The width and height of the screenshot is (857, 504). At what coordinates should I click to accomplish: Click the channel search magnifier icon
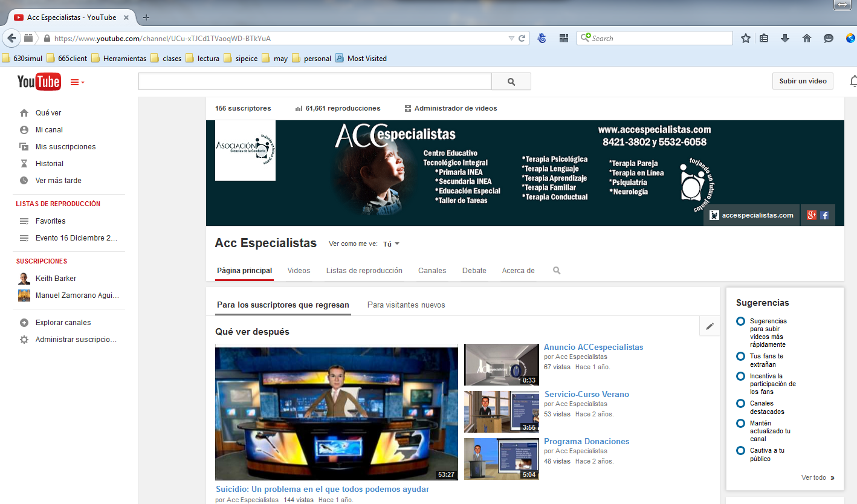557,271
